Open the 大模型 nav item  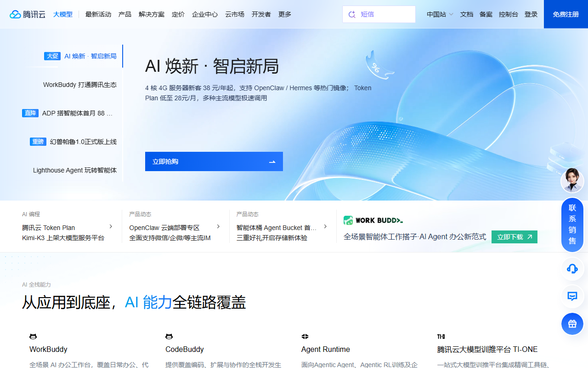[63, 14]
